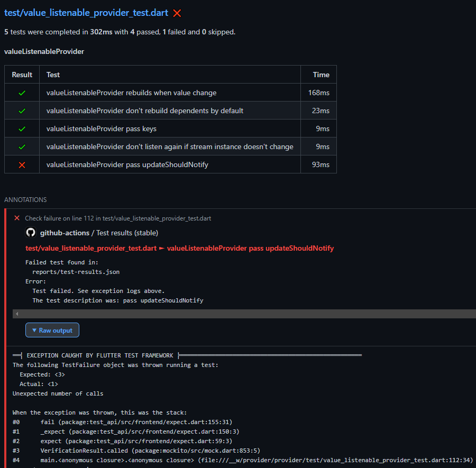Viewport: 476px width, 468px height.
Task: Click the Time column header
Action: click(x=321, y=75)
